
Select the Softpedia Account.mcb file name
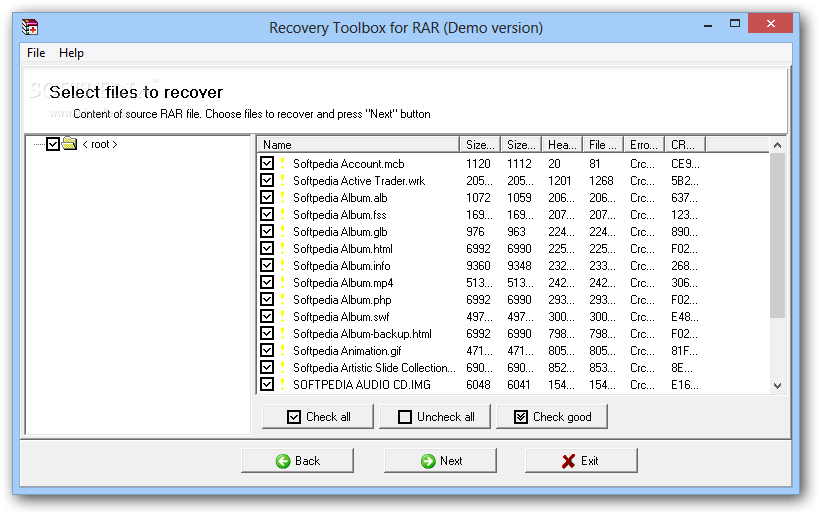click(349, 164)
